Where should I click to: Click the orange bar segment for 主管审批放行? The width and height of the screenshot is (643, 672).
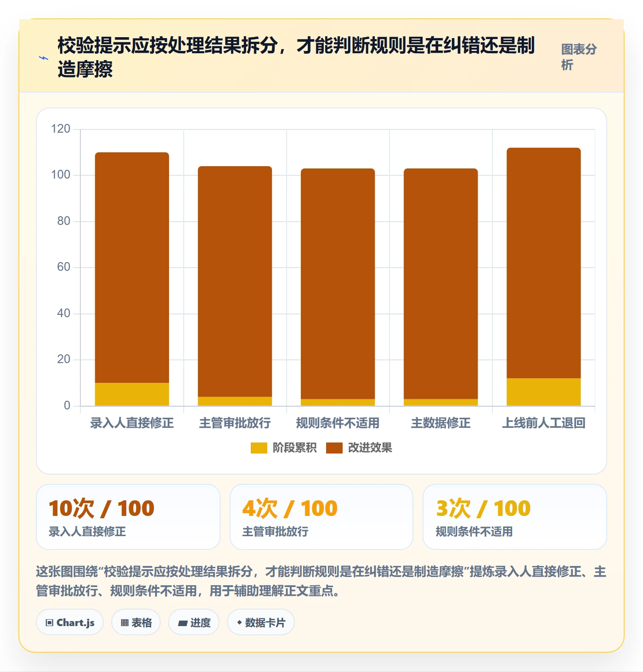pos(235,281)
